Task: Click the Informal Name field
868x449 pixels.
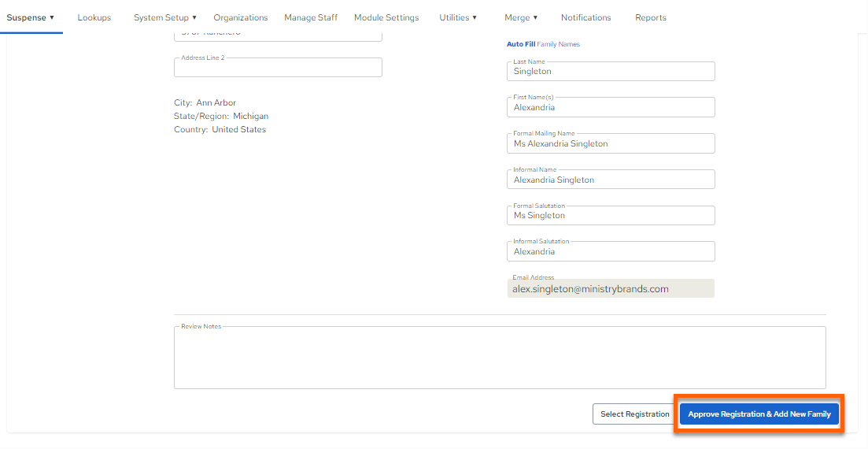Action: (611, 180)
